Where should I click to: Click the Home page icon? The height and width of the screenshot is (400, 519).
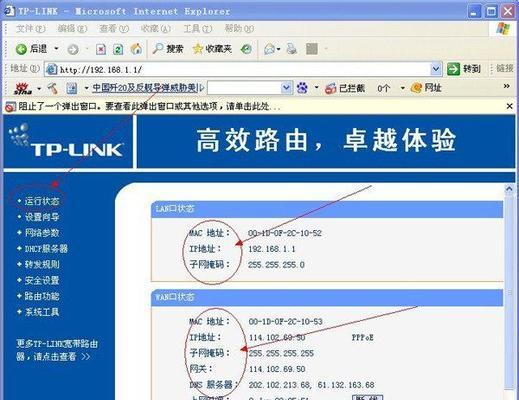coord(136,49)
